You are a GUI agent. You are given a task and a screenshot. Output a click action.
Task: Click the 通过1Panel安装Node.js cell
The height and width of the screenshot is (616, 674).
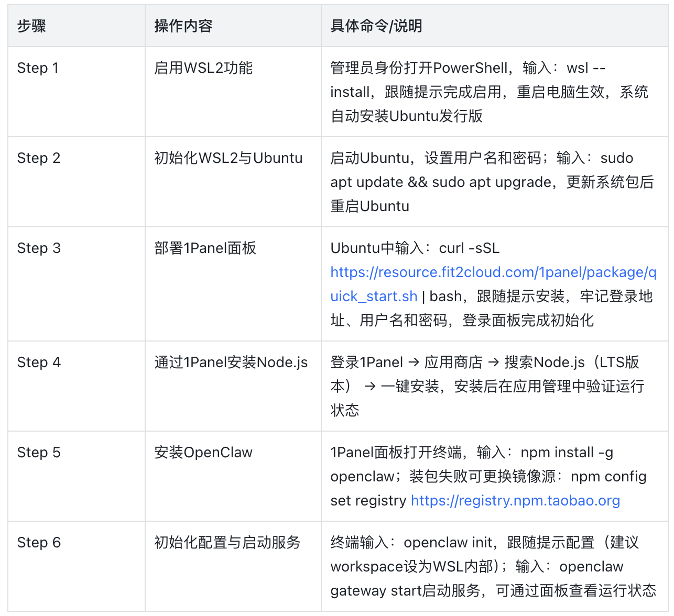231,362
